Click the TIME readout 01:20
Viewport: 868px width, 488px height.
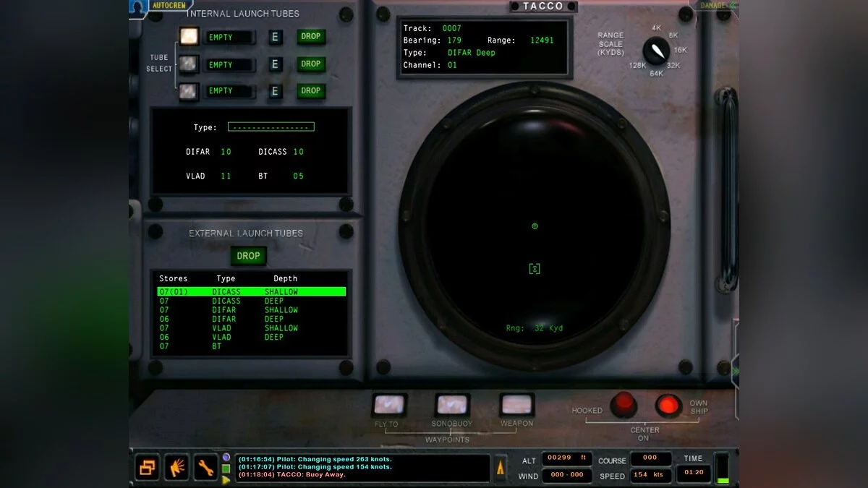tap(693, 473)
